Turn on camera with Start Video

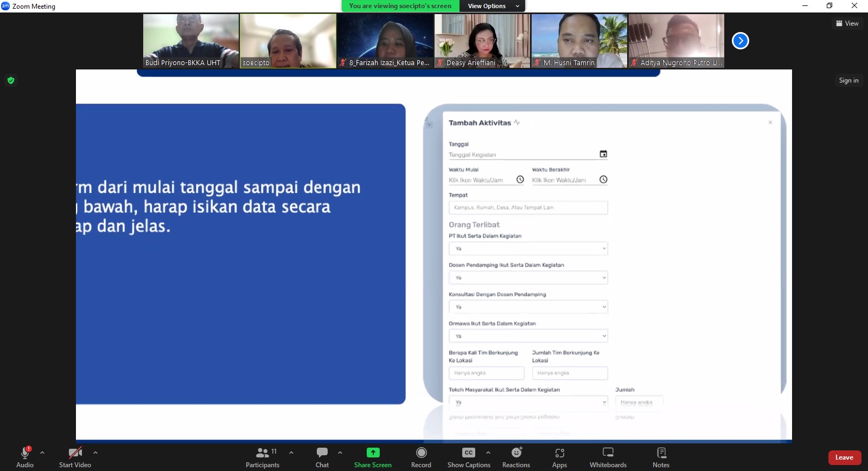pos(75,457)
